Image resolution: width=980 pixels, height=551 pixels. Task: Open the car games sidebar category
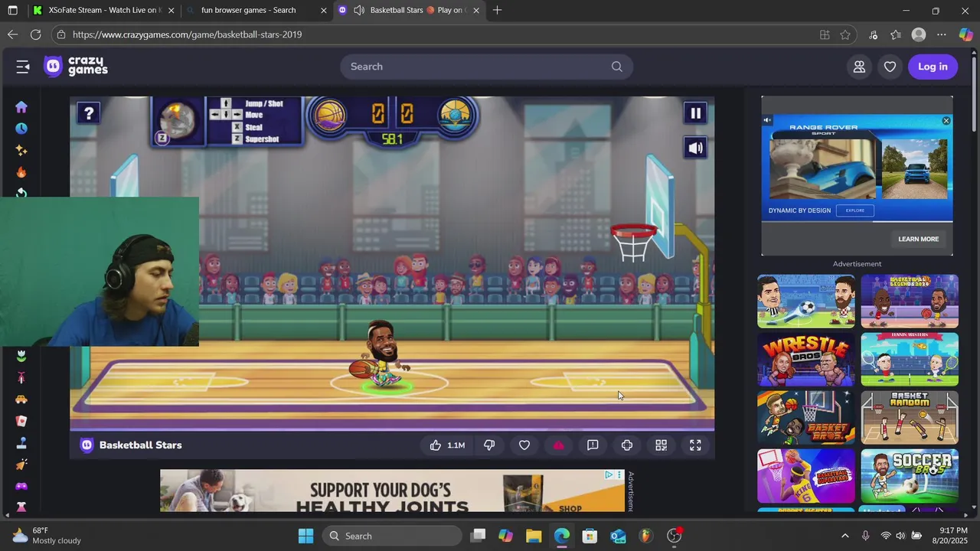[21, 399]
